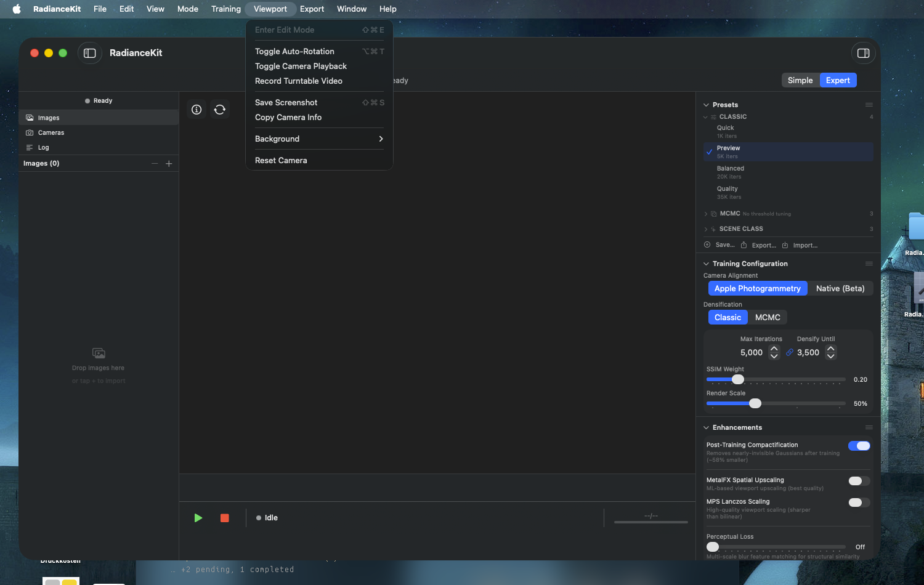
Task: Click the Max Iterations stepper
Action: click(x=774, y=352)
